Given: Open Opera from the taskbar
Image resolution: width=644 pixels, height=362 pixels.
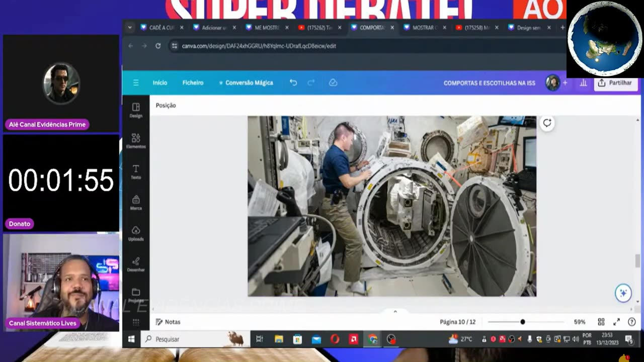Looking at the screenshot, I should 335,339.
